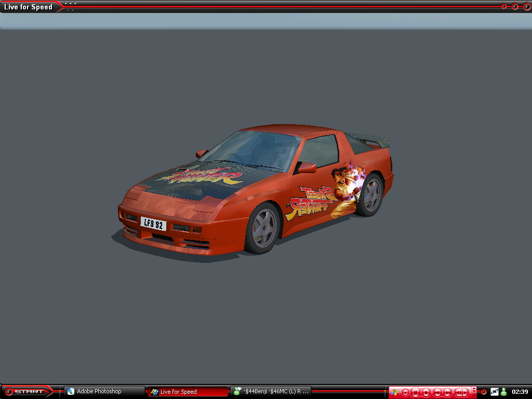Mute the taskbar media player sound
This screenshot has height=399, width=532.
[x=458, y=393]
